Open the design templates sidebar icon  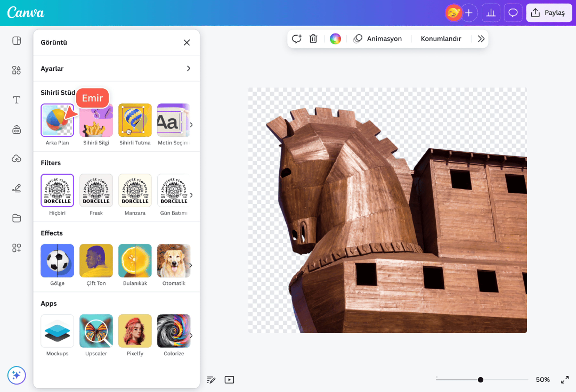(17, 41)
